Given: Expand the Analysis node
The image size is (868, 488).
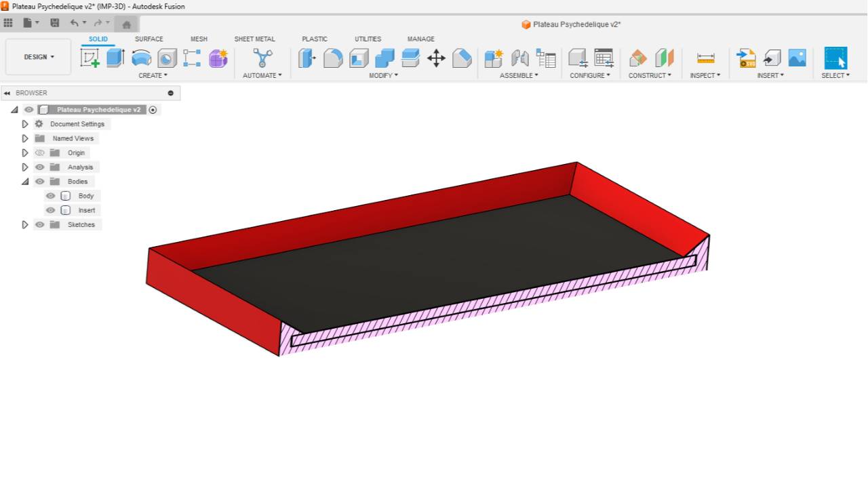Looking at the screenshot, I should 25,167.
